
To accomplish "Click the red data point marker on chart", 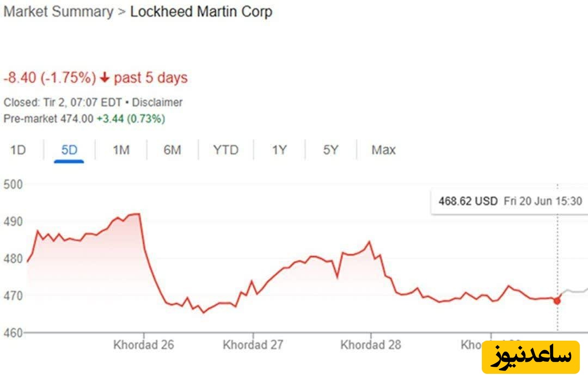I will tap(557, 301).
